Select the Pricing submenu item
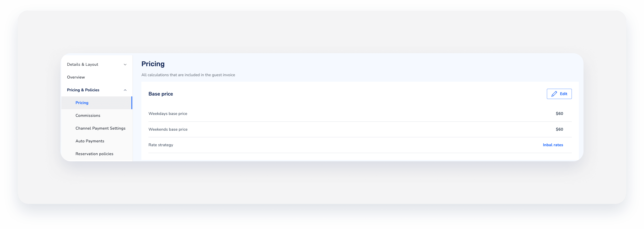 (x=82, y=103)
